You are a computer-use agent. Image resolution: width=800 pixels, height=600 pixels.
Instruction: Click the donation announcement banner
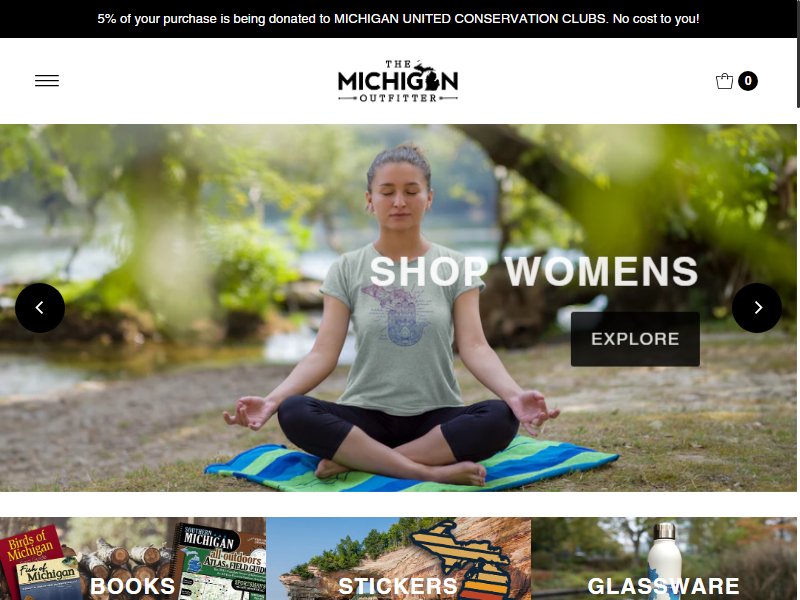[398, 19]
